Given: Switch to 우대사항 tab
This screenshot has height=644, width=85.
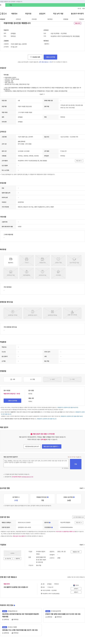Looking at the screenshot, I should click(34, 19).
